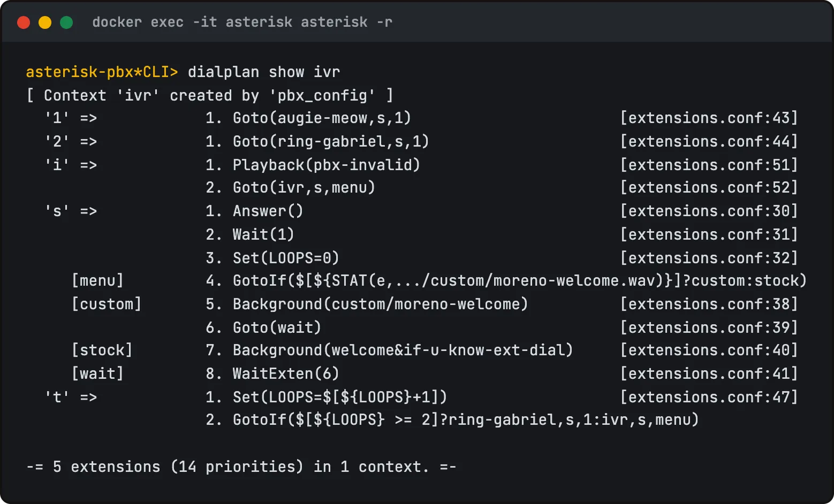This screenshot has height=504, width=834.
Task: Click the 'Wait(1)' application text
Action: click(x=263, y=234)
